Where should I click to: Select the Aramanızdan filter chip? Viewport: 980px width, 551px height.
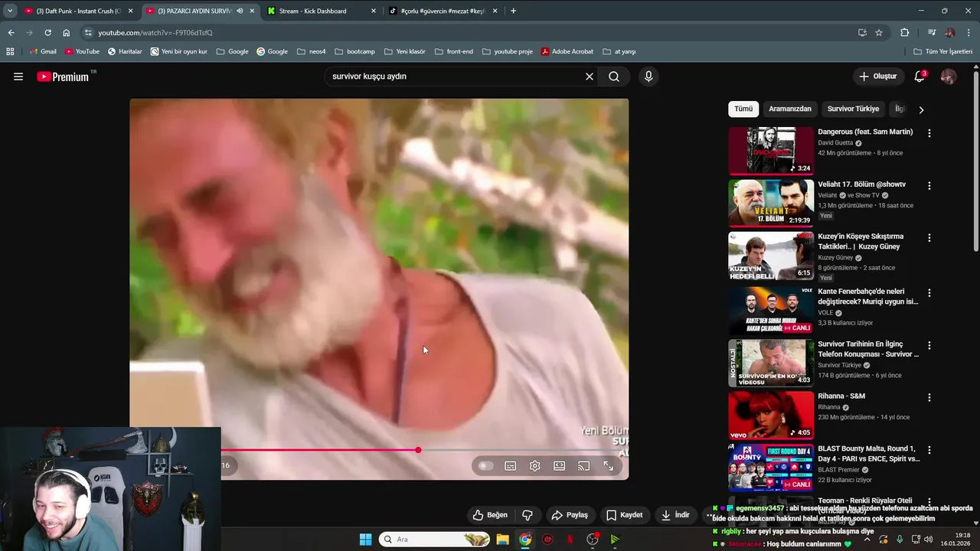(x=790, y=109)
